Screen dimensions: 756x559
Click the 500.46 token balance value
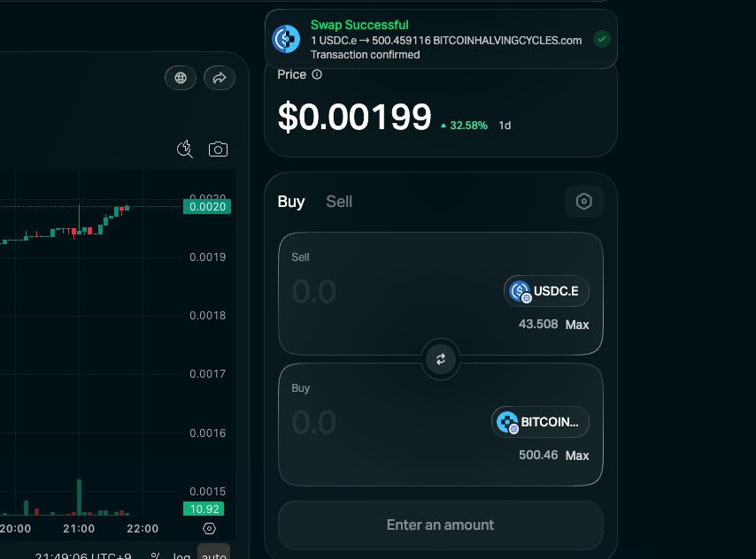pos(538,456)
